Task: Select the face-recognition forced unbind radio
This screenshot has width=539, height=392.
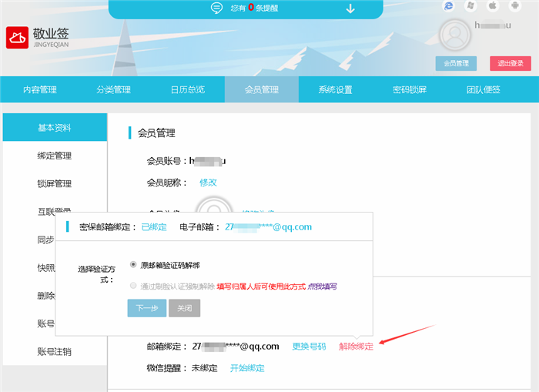Action: [x=134, y=286]
